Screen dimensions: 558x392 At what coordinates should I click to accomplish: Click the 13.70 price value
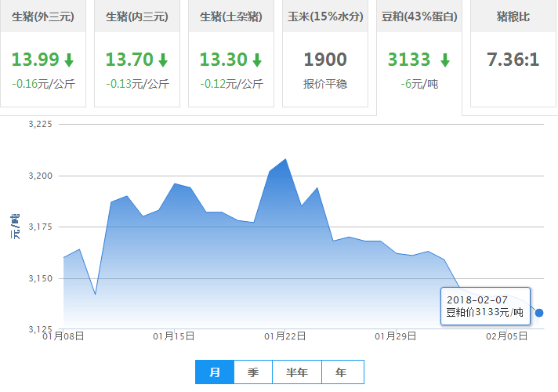pos(129,60)
